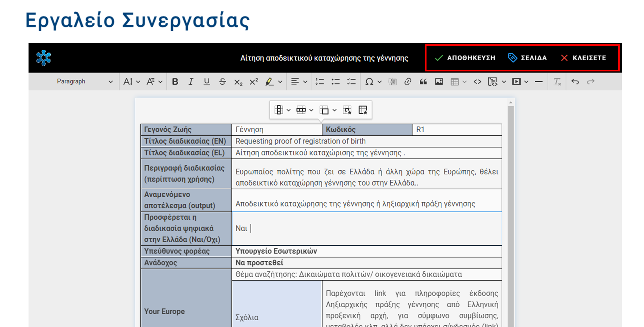
Task: Click the 'Κωδικός' header cell
Action: coord(367,130)
